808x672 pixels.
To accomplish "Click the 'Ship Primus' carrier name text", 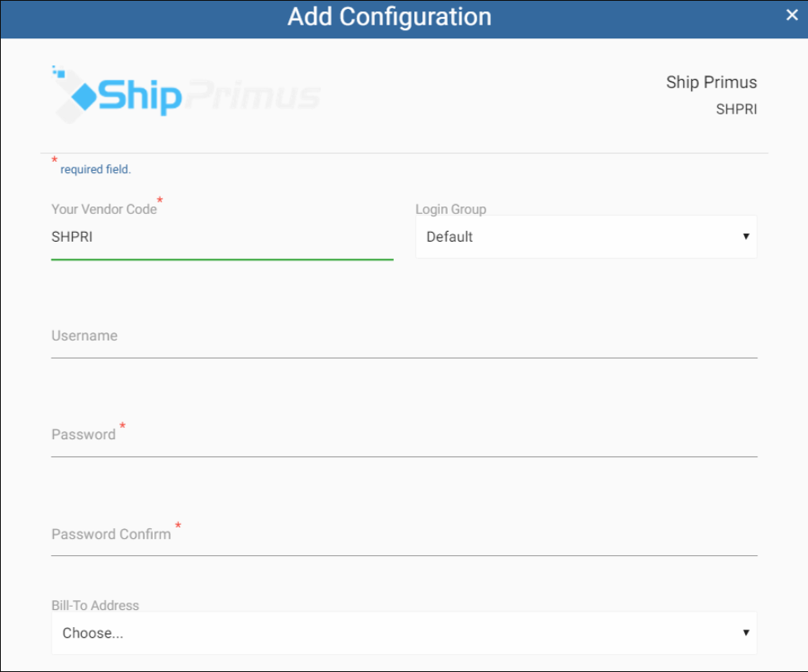I will pos(711,82).
